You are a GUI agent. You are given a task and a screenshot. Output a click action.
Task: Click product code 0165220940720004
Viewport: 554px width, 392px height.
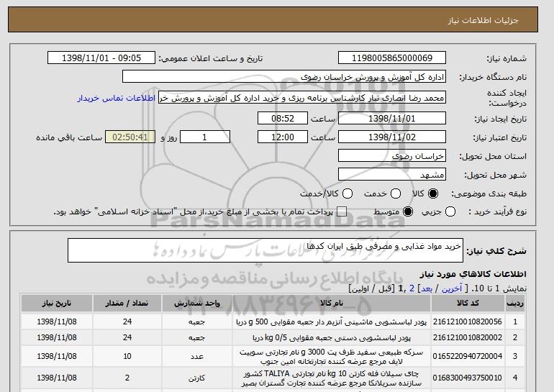pyautogui.click(x=468, y=356)
